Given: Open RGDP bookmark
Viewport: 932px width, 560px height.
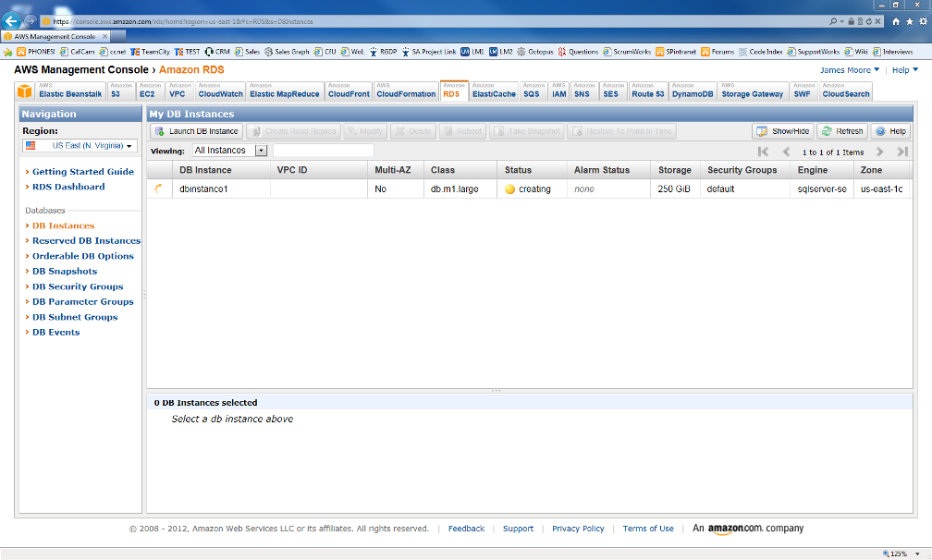Looking at the screenshot, I should click(x=383, y=52).
